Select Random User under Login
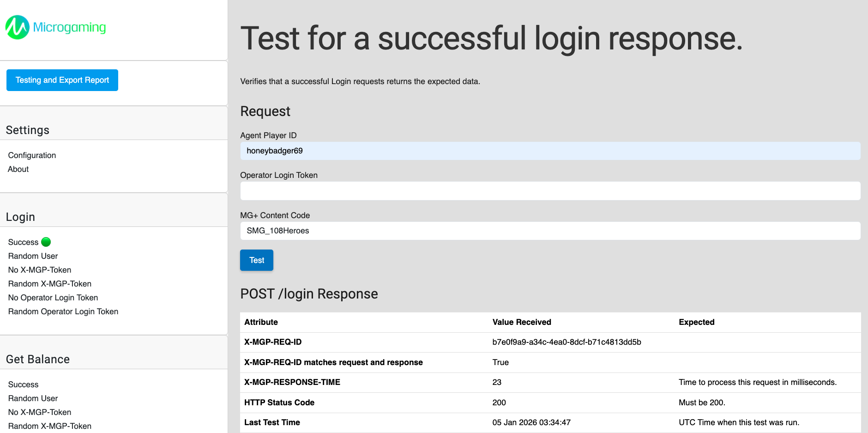This screenshot has width=868, height=433. point(32,256)
